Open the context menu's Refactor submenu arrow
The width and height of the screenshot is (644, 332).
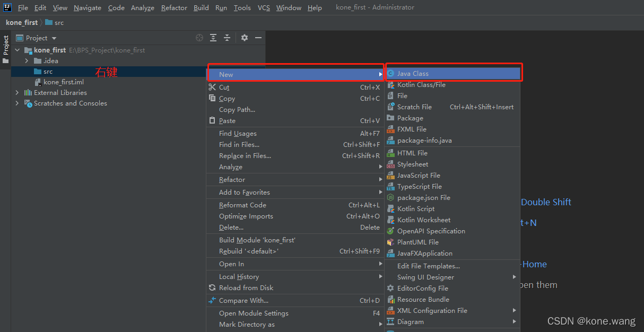[381, 180]
